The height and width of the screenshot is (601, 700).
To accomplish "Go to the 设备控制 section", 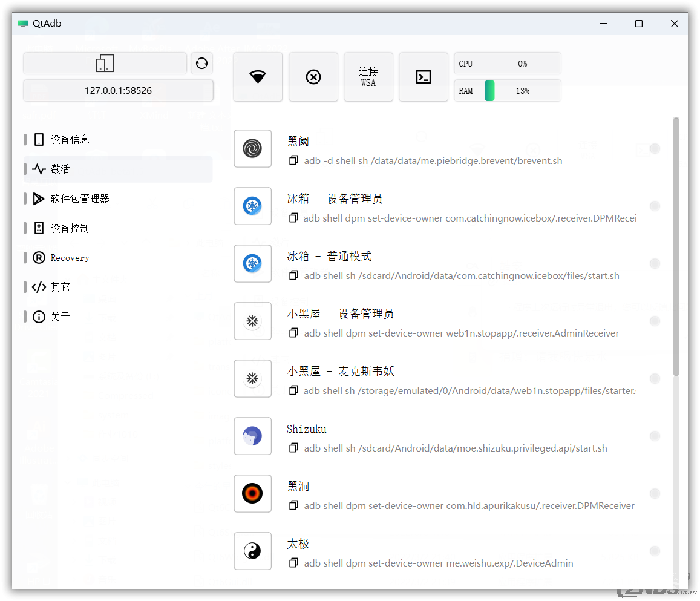I will pos(118,228).
